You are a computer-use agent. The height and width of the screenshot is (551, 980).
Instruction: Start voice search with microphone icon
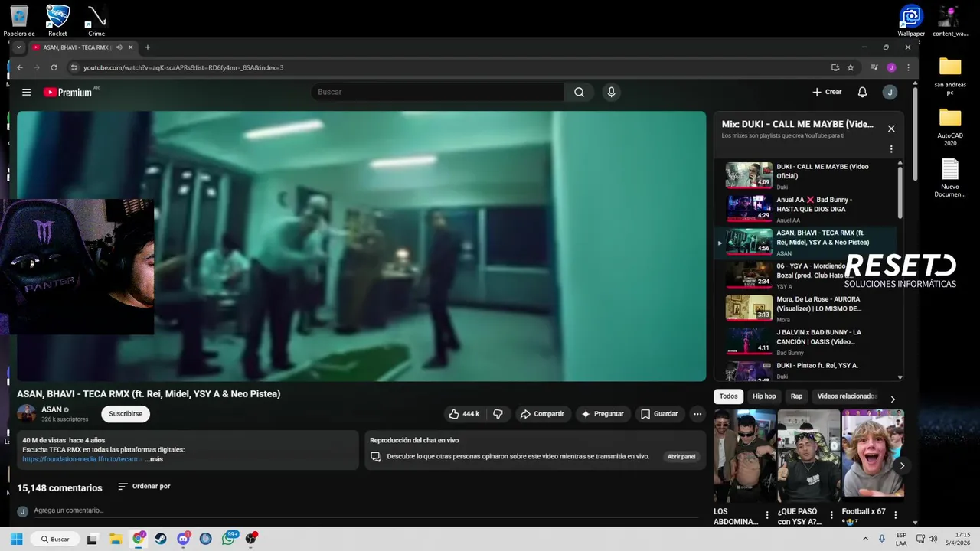[611, 92]
